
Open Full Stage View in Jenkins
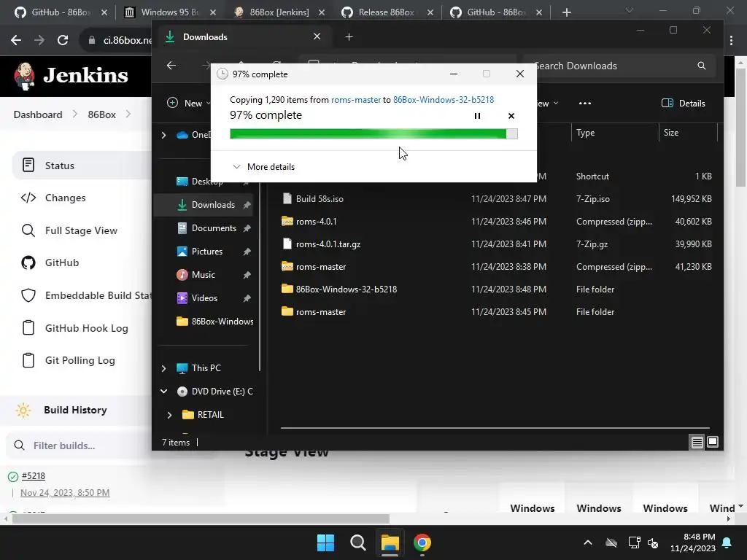tap(82, 230)
